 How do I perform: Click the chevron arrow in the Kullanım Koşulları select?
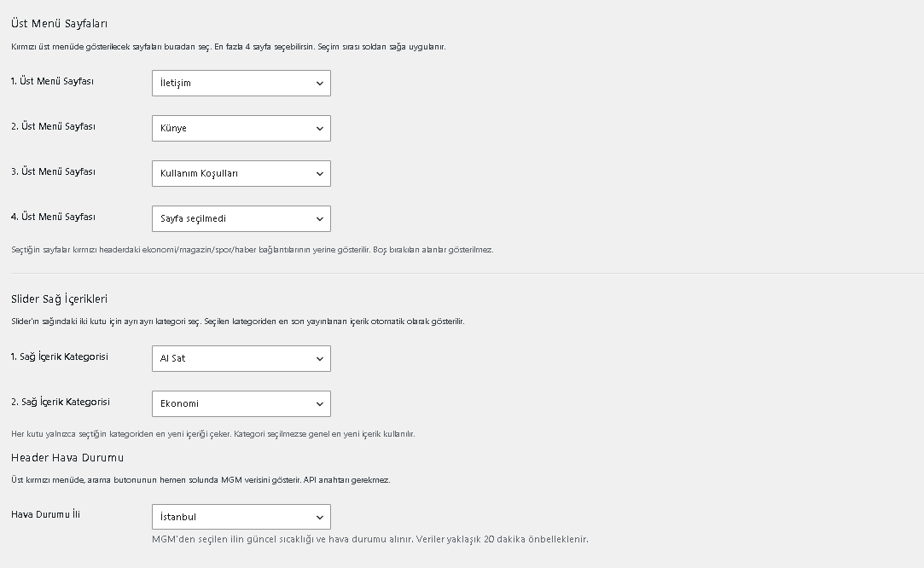click(319, 174)
